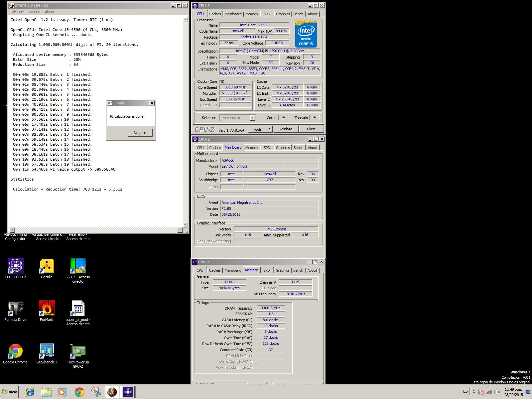Click the Validate button in CPU-Z
This screenshot has height=399, width=532.
tap(286, 129)
